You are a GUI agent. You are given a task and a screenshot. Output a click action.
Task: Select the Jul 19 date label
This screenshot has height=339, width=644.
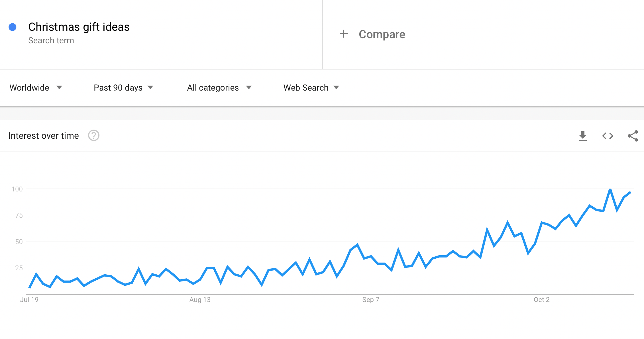pos(29,300)
